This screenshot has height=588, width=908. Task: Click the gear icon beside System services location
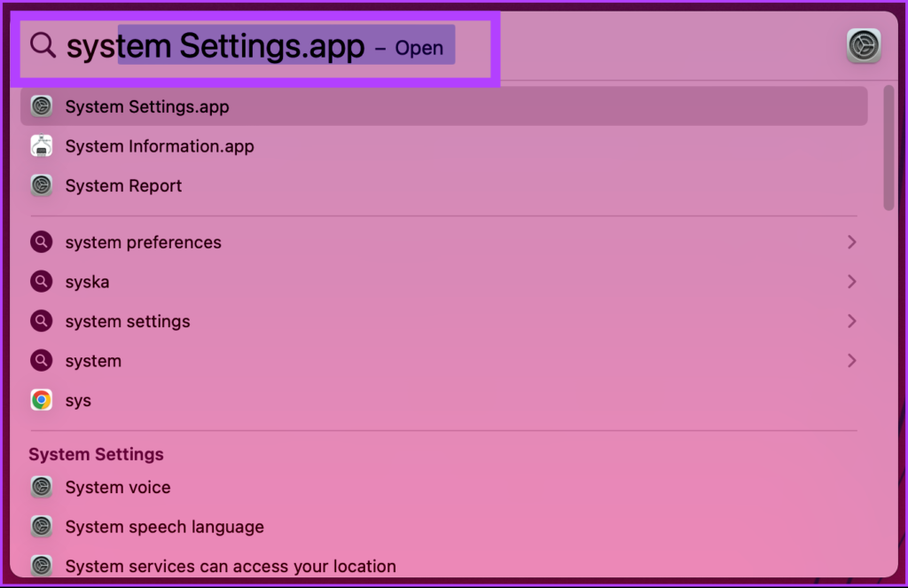pyautogui.click(x=42, y=566)
